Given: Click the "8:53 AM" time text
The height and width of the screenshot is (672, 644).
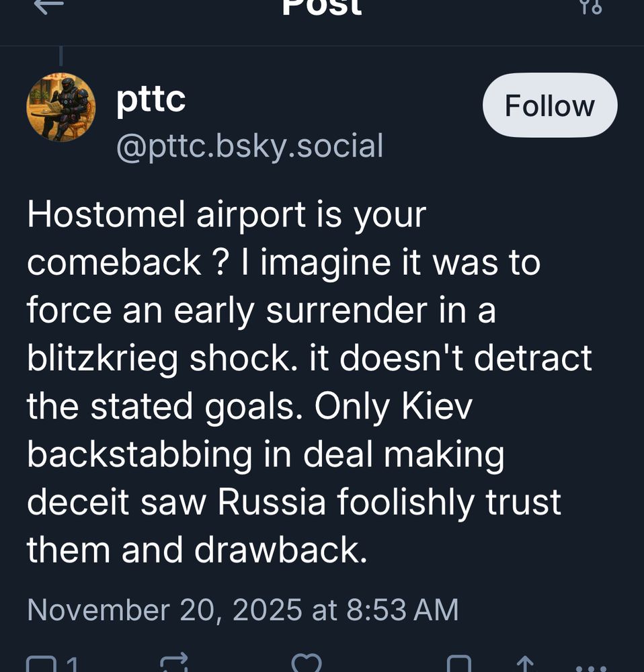Looking at the screenshot, I should coord(402,610).
